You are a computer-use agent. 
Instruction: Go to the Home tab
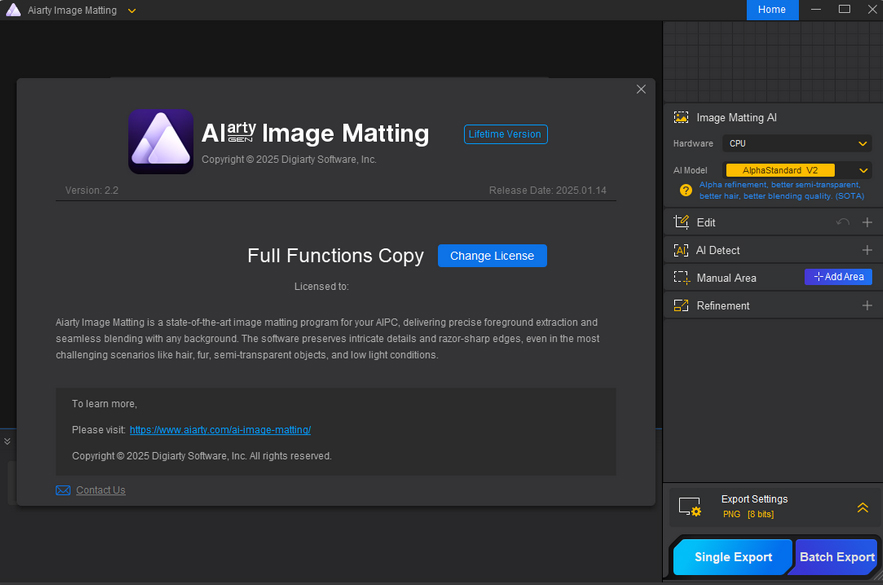(772, 10)
